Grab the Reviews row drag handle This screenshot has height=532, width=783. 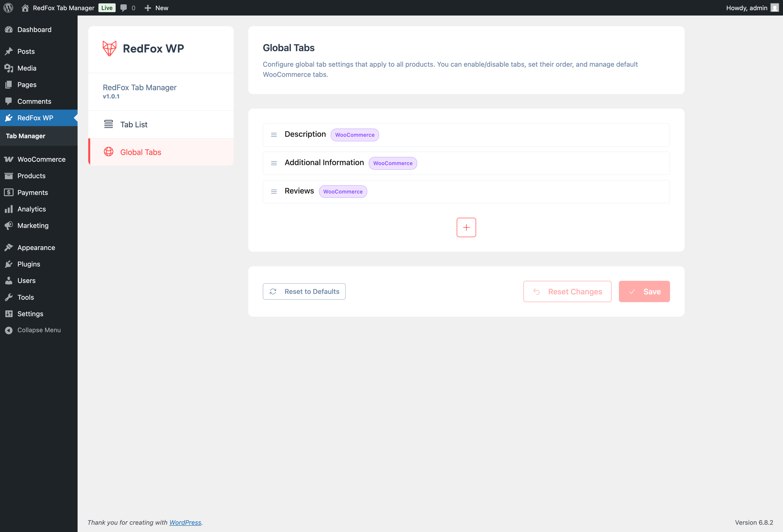coord(274,191)
